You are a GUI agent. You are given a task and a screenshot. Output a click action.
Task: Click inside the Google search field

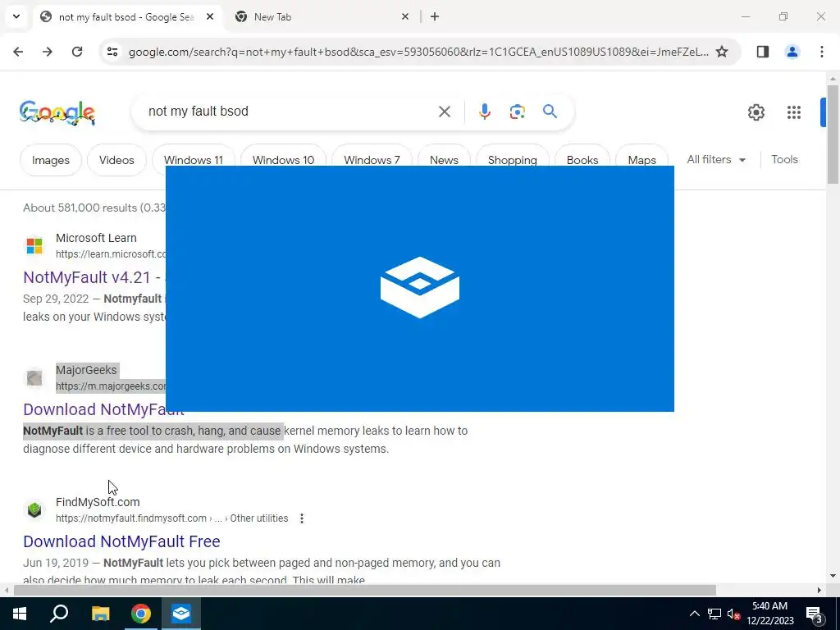point(290,112)
